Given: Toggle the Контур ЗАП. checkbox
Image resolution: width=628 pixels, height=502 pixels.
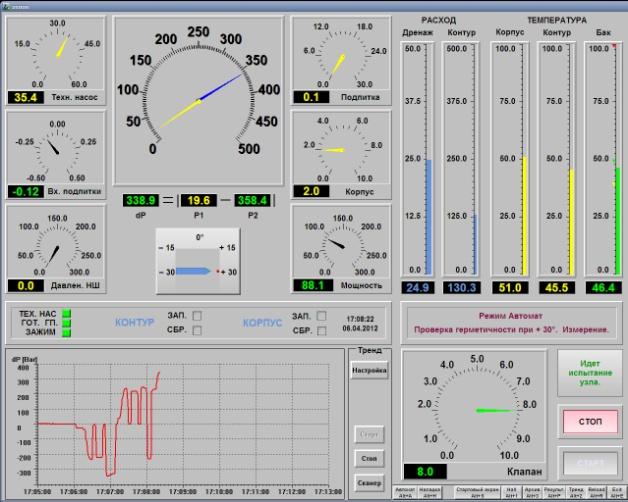Looking at the screenshot, I should point(197,316).
